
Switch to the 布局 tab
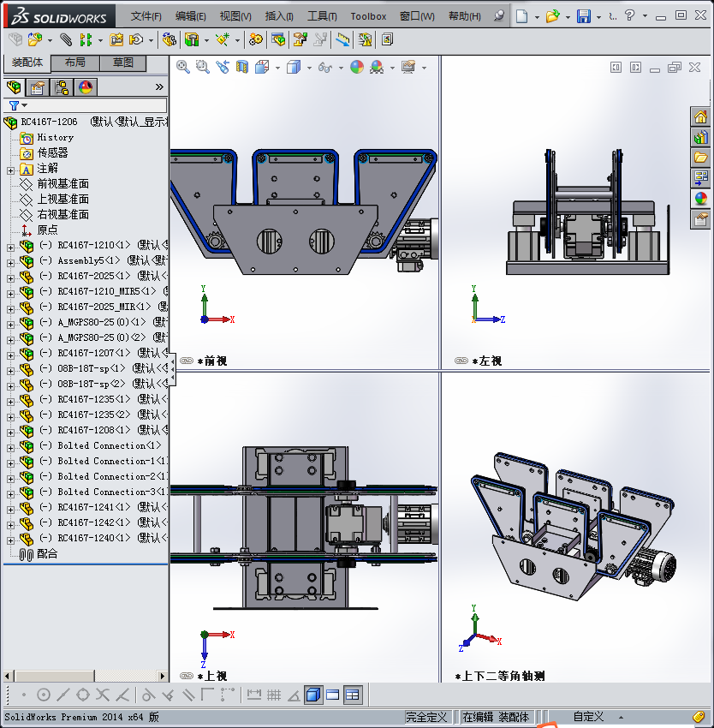pos(74,63)
